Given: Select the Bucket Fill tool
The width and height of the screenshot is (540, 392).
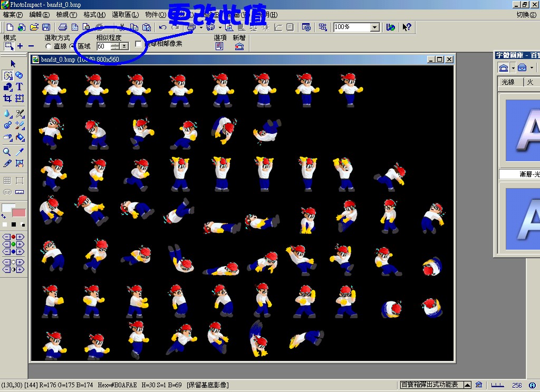Looking at the screenshot, I should [x=20, y=138].
